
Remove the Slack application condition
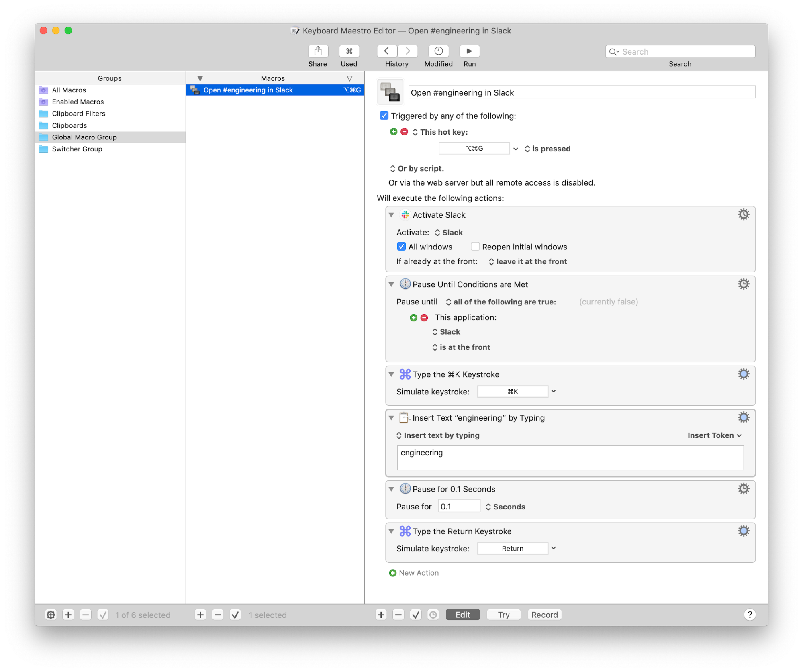coord(424,318)
